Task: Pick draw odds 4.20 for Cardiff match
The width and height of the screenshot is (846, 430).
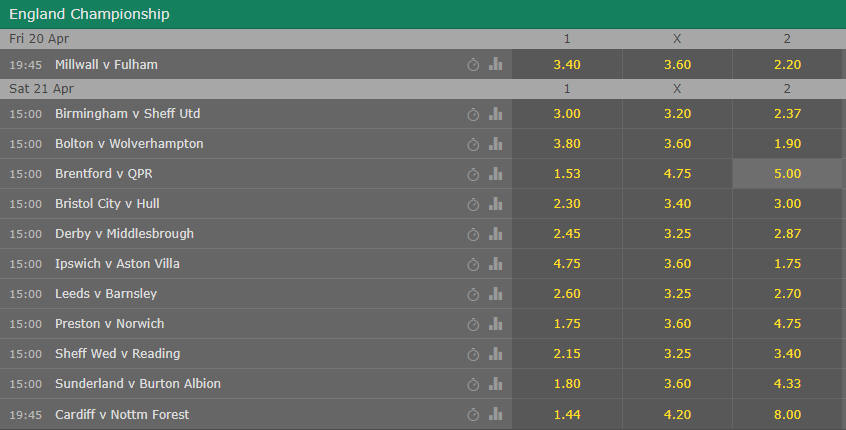Action: 677,414
